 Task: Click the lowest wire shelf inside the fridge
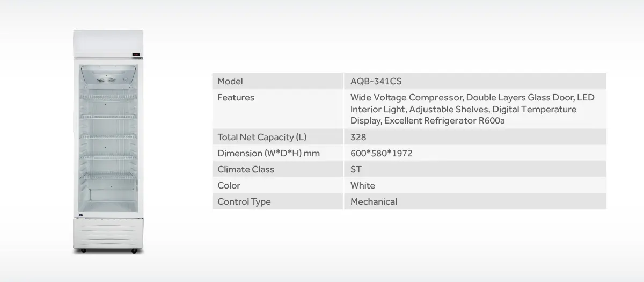click(108, 177)
